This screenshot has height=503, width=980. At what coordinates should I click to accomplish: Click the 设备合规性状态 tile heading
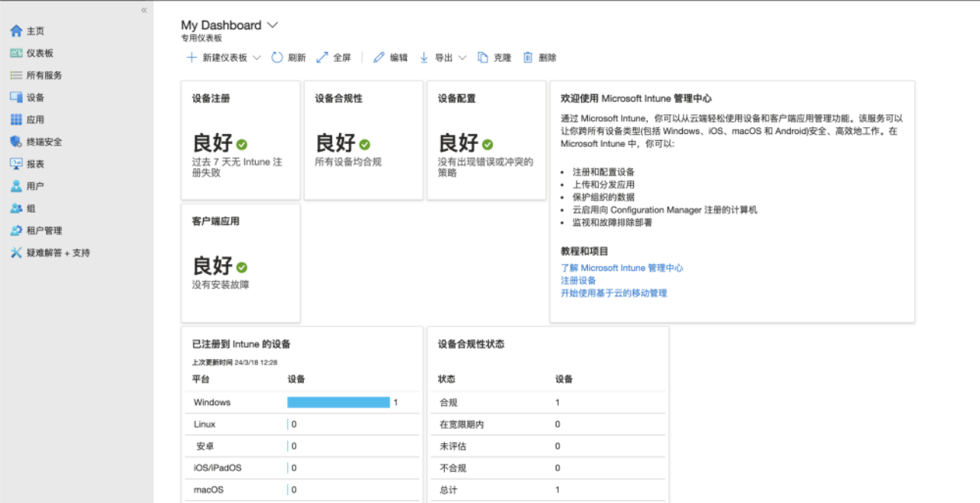[x=471, y=345]
